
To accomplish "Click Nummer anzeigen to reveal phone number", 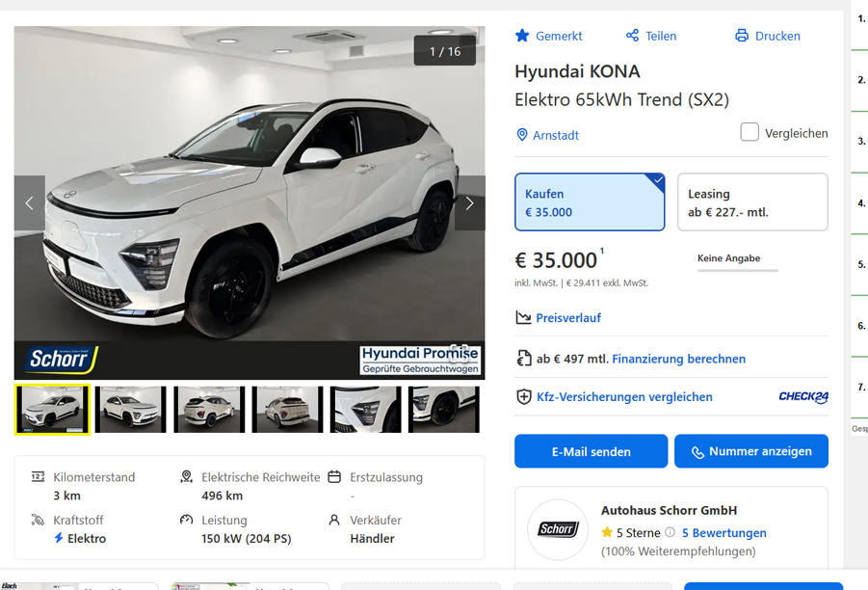I will (751, 451).
